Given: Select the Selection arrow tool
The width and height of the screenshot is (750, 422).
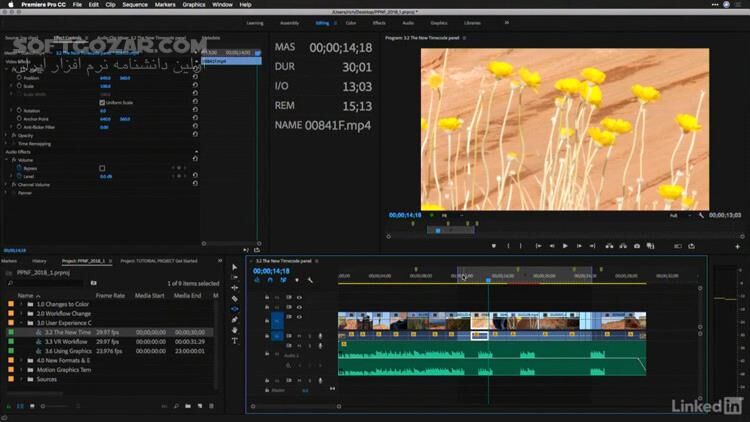Looking at the screenshot, I should coord(234,267).
